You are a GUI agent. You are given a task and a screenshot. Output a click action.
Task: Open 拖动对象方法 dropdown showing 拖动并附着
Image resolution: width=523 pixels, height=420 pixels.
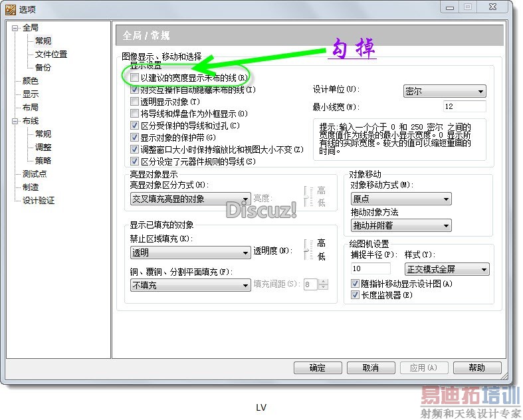click(x=401, y=225)
